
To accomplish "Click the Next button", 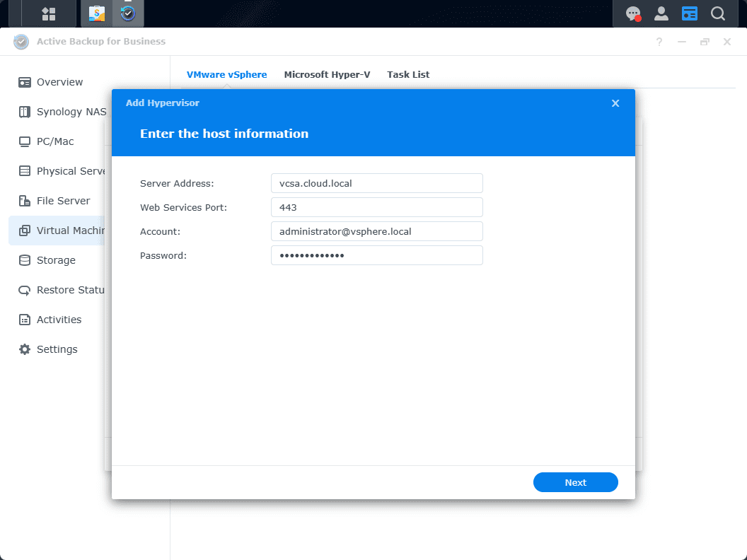I will pyautogui.click(x=576, y=482).
